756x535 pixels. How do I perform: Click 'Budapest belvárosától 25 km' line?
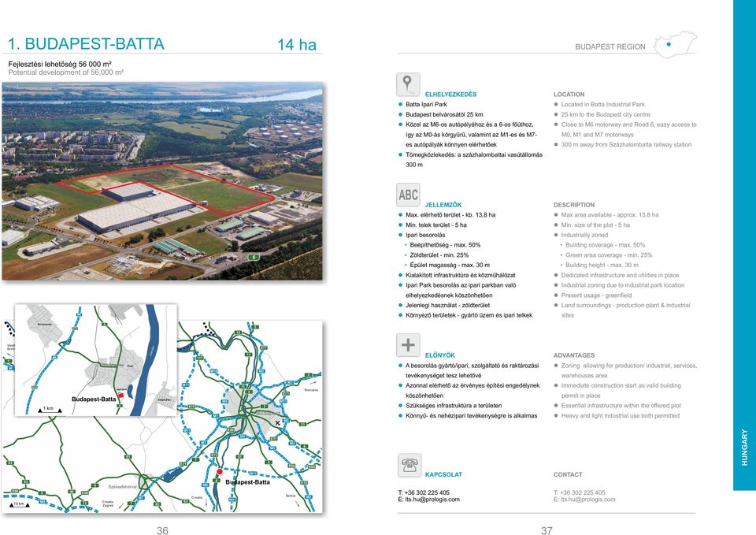click(444, 115)
